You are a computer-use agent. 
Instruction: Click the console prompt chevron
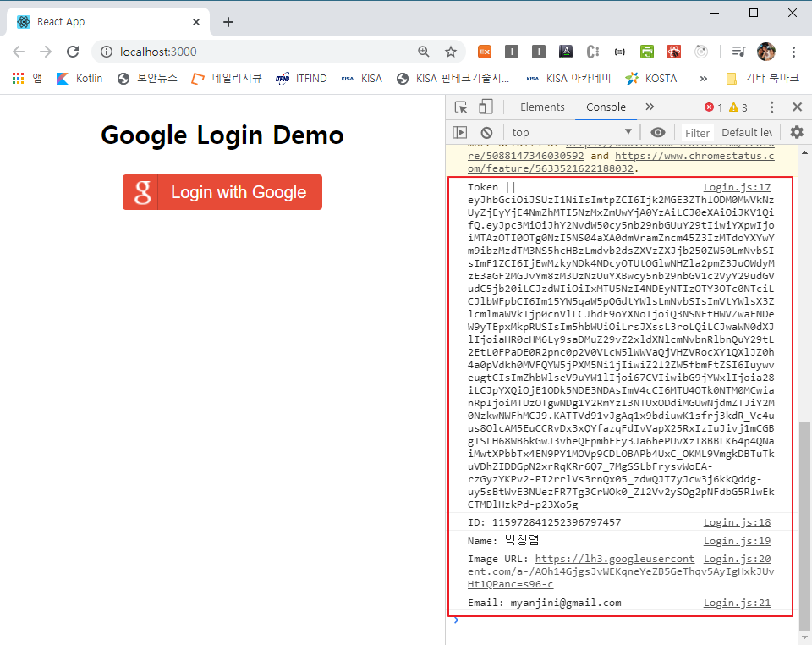456,620
